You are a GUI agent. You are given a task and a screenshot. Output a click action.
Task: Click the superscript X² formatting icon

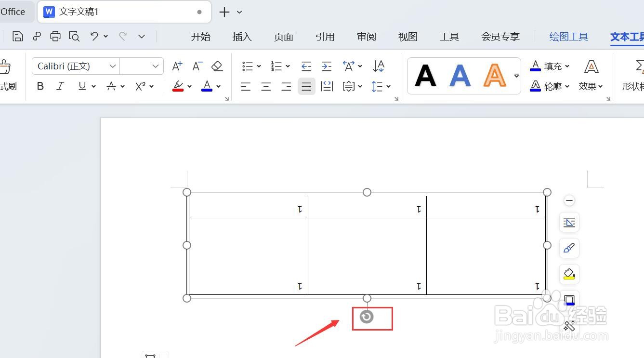(140, 86)
